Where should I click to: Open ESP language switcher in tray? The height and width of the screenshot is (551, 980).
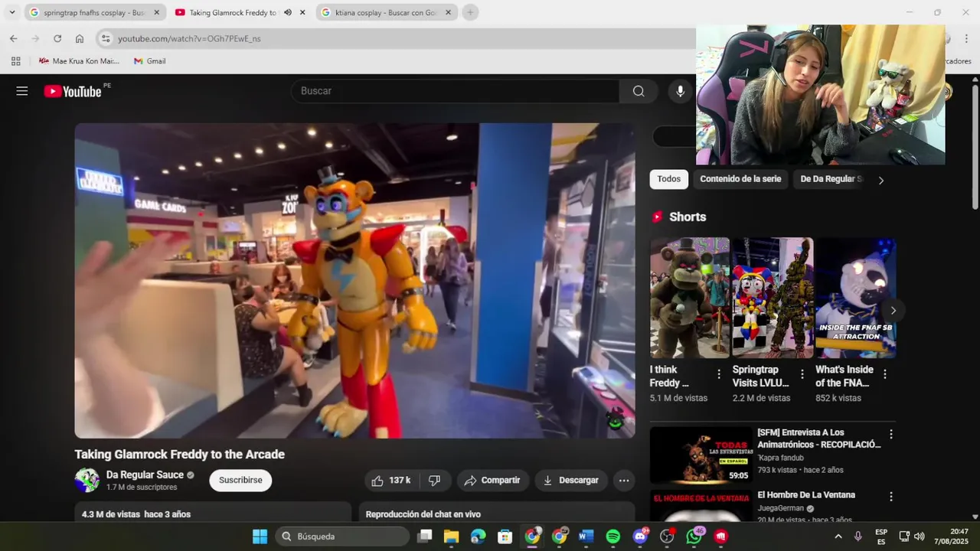pyautogui.click(x=881, y=536)
